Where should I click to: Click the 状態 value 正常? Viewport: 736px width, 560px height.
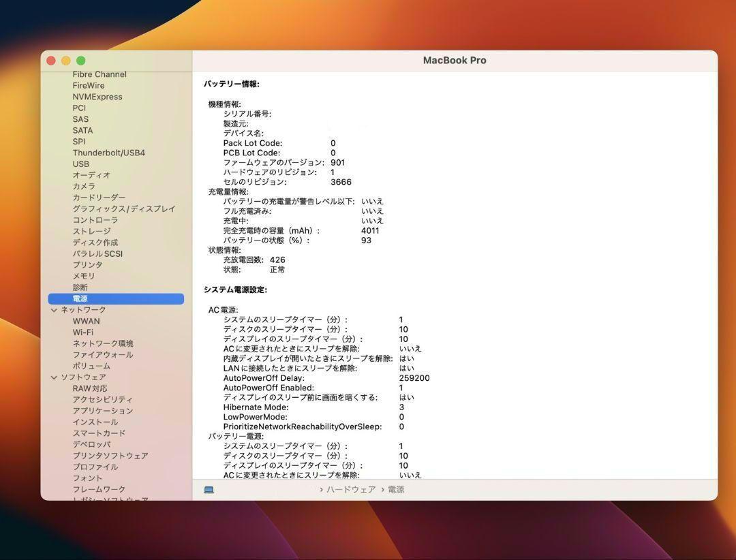(277, 270)
